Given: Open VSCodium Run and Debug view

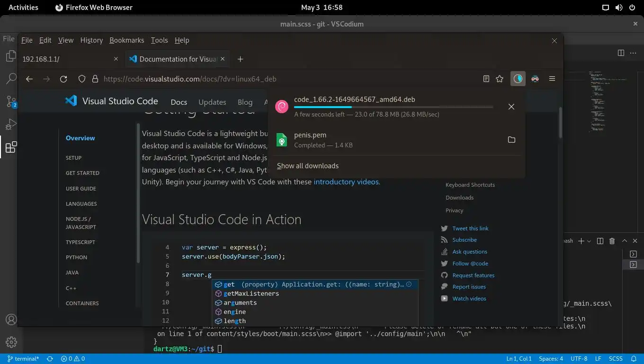Looking at the screenshot, I should (11, 125).
